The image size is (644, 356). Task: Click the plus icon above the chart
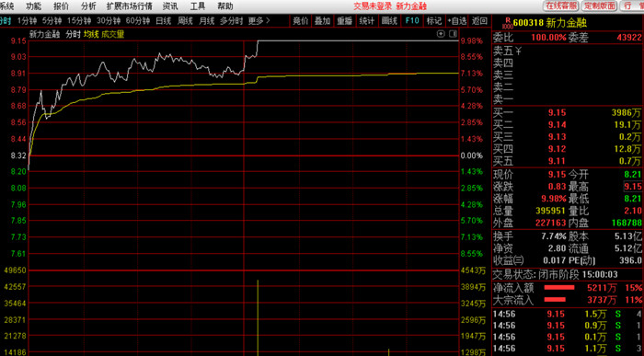click(441, 34)
